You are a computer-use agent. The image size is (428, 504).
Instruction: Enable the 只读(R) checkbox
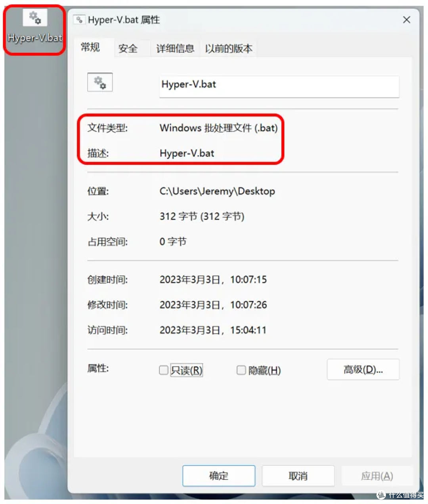[164, 370]
